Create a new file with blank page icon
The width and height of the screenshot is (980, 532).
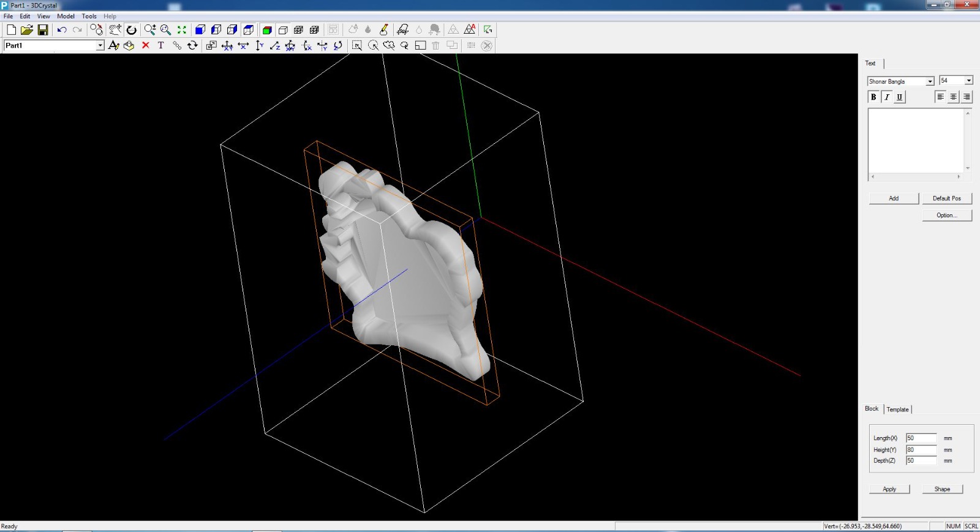pos(11,29)
